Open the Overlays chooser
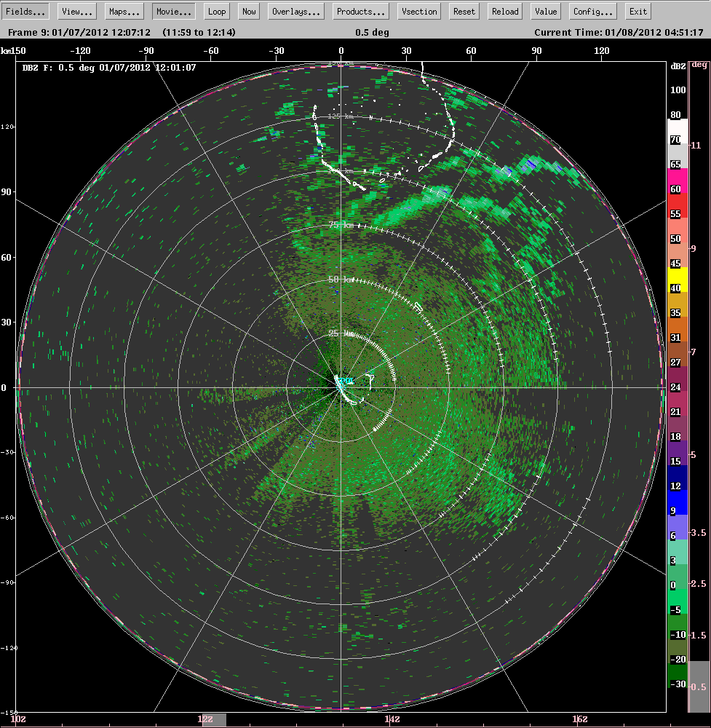This screenshot has height=728, width=711. pyautogui.click(x=295, y=11)
